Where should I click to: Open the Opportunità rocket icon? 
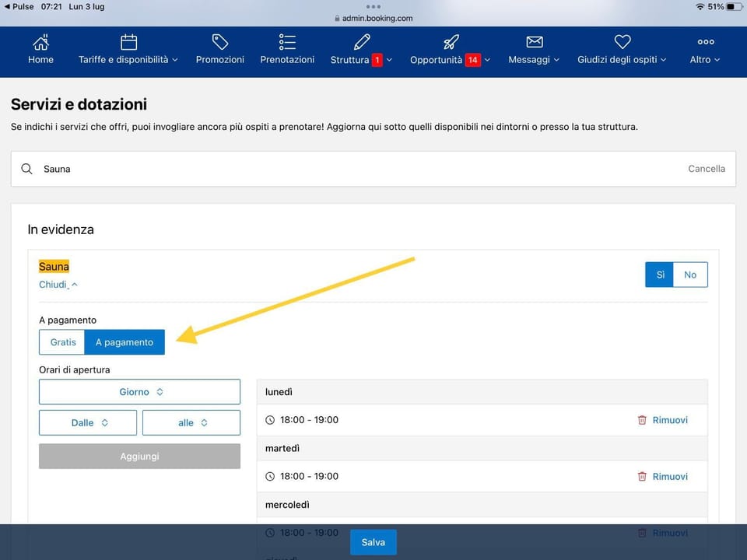coord(451,42)
